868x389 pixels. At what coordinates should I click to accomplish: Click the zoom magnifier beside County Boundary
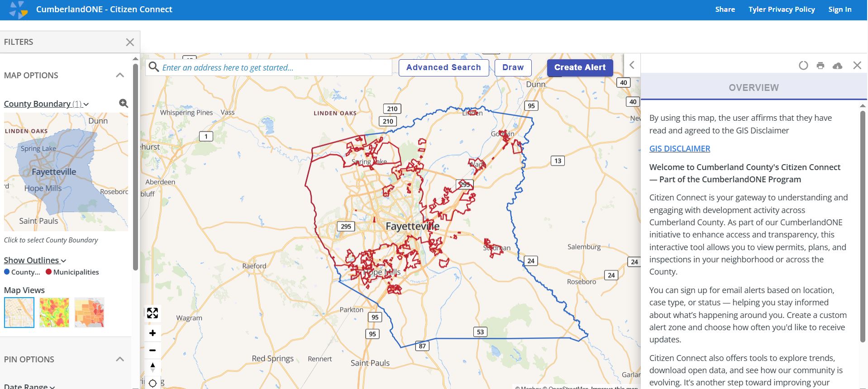(x=124, y=104)
